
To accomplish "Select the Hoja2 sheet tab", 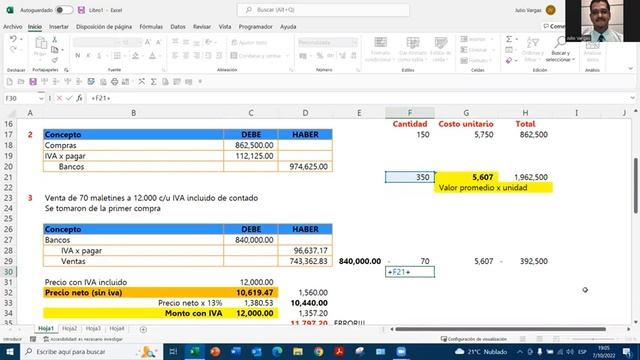I will click(69, 328).
